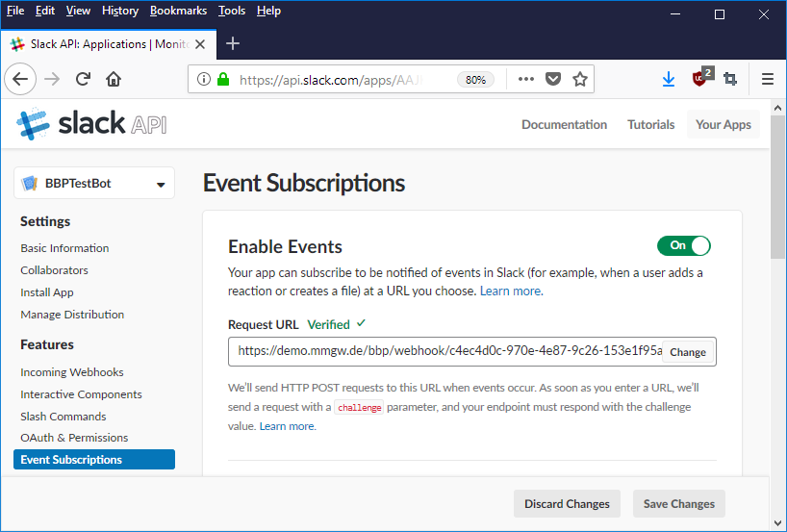This screenshot has width=787, height=532.
Task: Bookmark this page with the star icon
Action: pyautogui.click(x=580, y=79)
